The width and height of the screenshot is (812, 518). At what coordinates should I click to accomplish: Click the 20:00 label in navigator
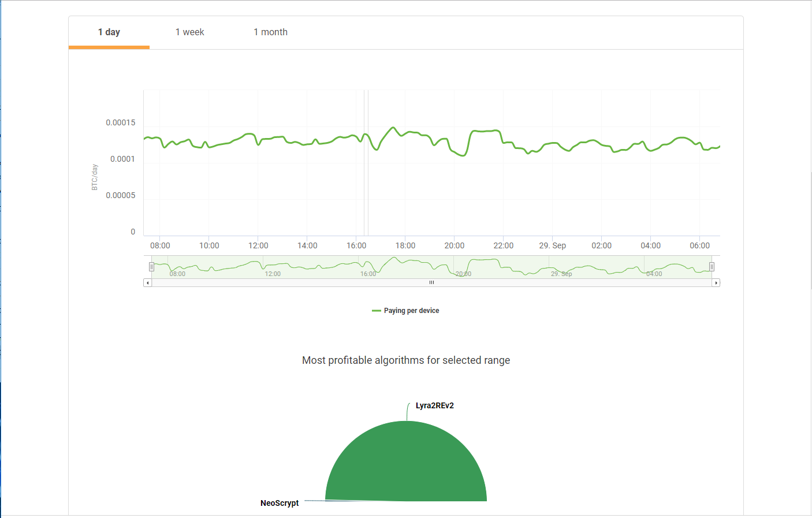[463, 274]
